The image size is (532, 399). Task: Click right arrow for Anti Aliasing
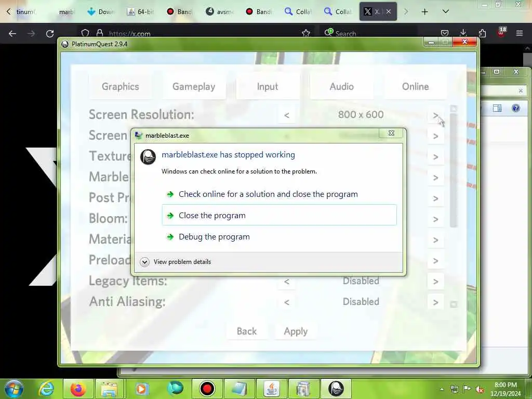pos(436,302)
